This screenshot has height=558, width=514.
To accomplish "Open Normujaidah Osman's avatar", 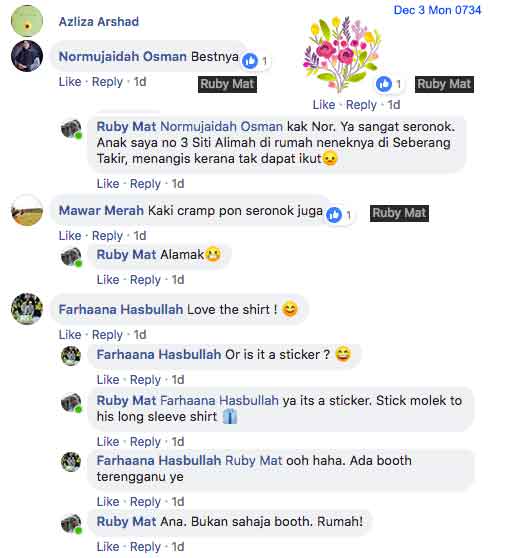I will pos(27,56).
